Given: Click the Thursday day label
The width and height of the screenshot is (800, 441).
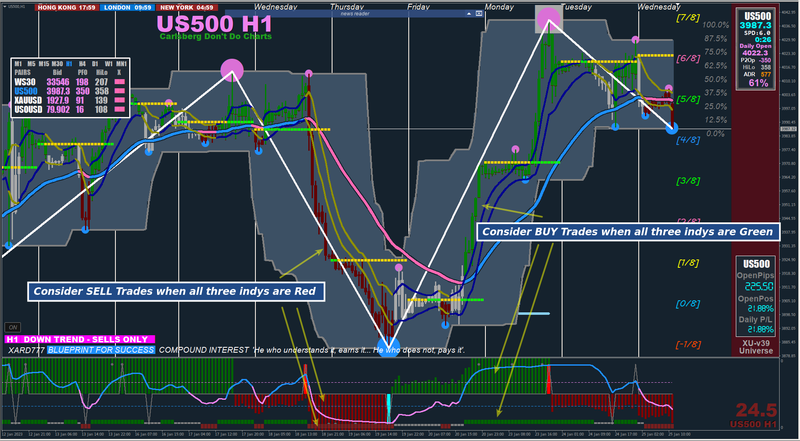Looking at the screenshot, I should 347,7.
